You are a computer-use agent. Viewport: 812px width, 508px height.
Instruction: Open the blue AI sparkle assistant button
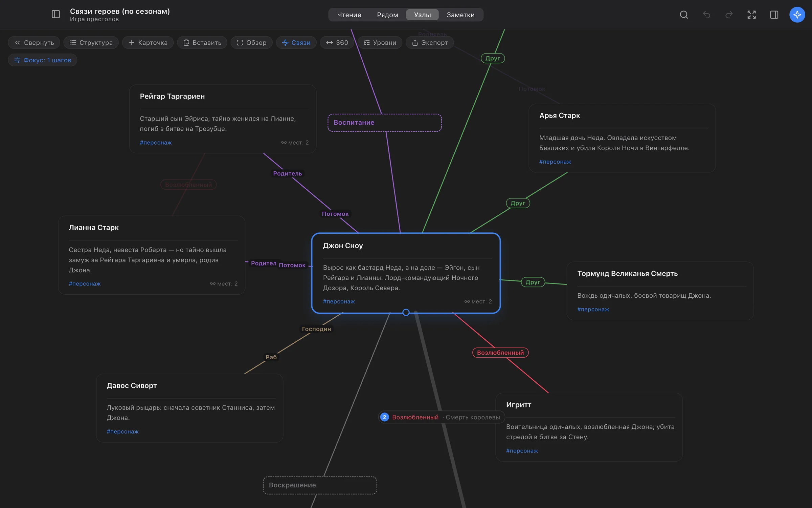(x=797, y=15)
